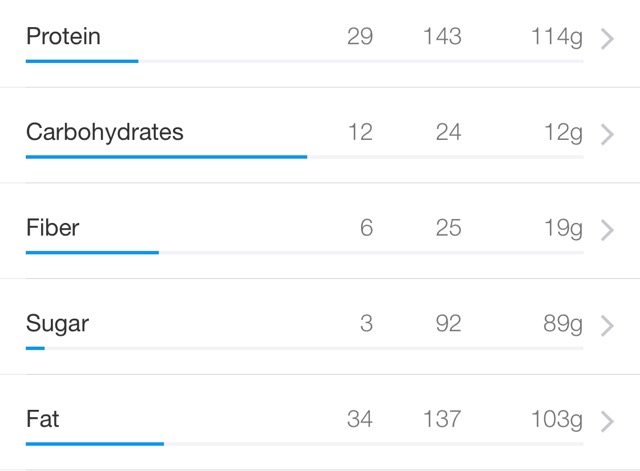Select the Carbohydrates nutrient label
The image size is (640, 471).
pyautogui.click(x=105, y=132)
